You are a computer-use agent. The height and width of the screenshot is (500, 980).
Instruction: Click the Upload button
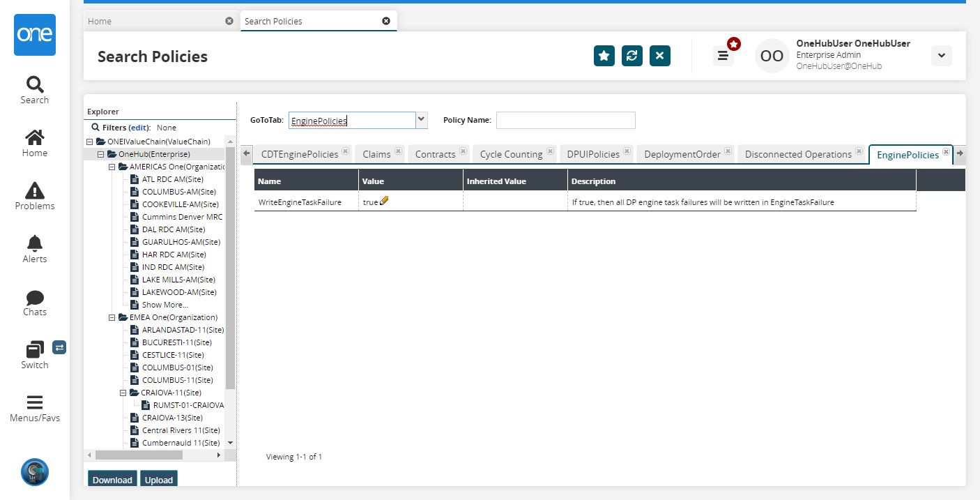point(159,480)
